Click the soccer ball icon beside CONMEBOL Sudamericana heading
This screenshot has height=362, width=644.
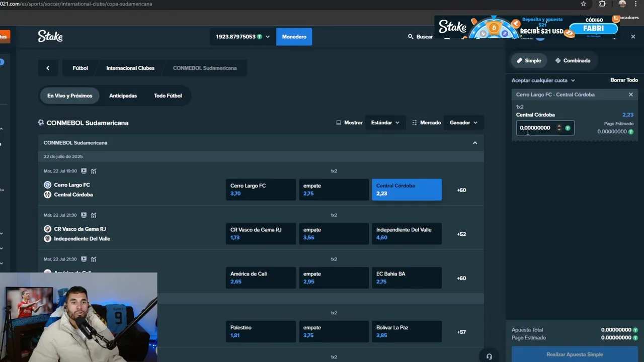[x=41, y=123]
